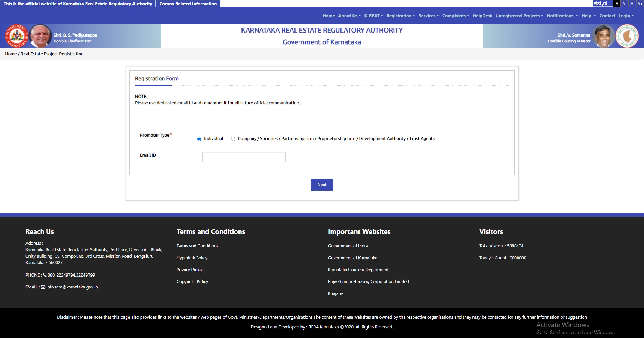This screenshot has width=644, height=338.
Task: Click the Karnataka Real Estate Regulatory Authority title
Action: 322,30
